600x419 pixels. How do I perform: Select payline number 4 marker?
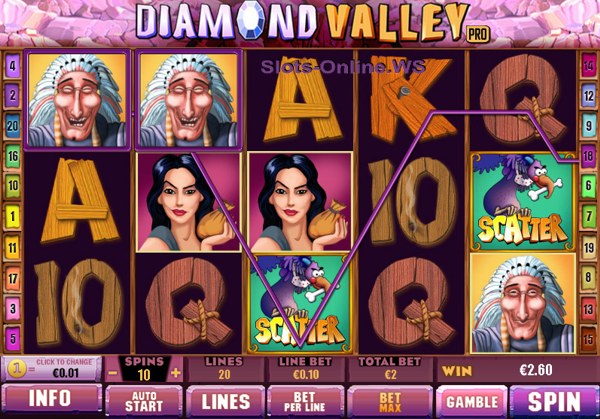12,66
